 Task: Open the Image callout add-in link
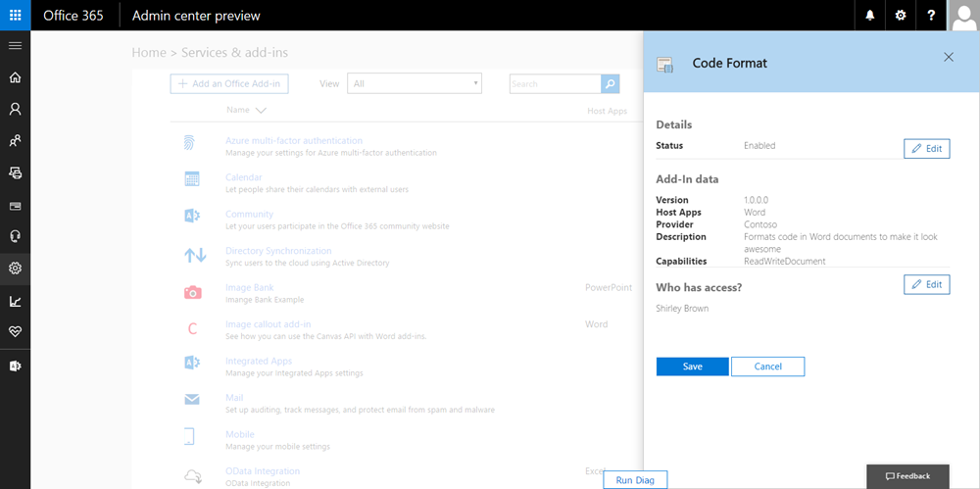click(x=269, y=324)
